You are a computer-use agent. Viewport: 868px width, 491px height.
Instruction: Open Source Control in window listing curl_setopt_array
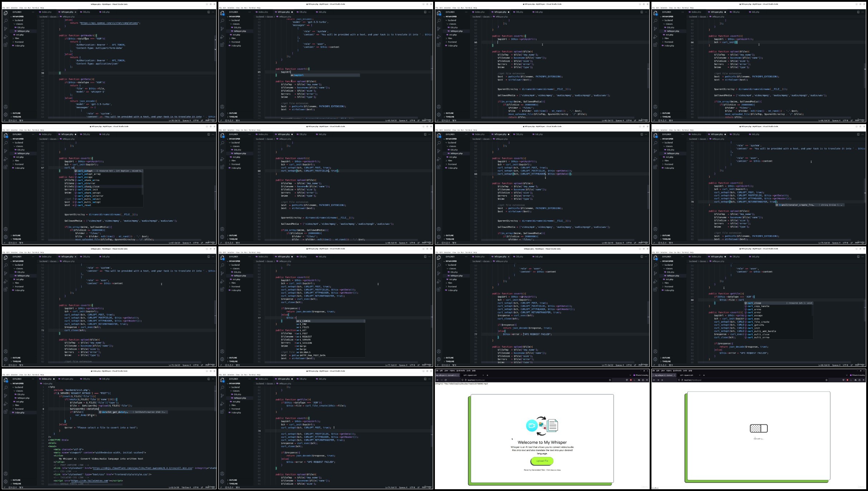tap(6, 151)
